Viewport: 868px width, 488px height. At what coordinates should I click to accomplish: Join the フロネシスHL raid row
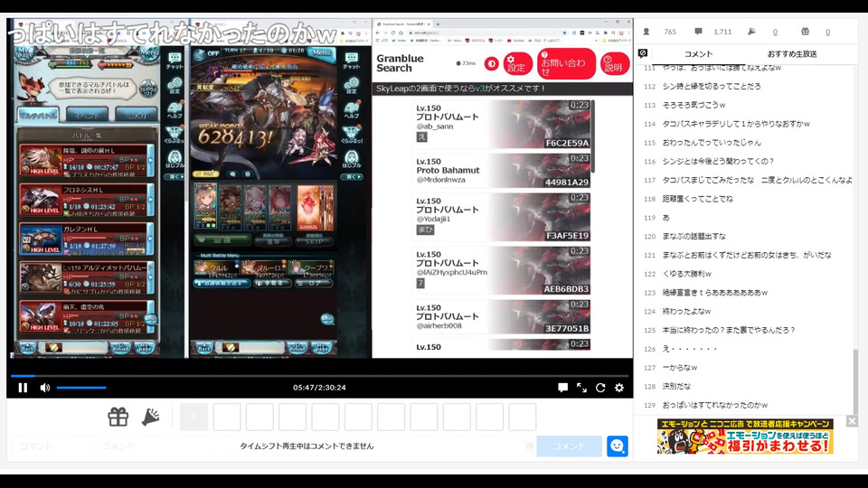tap(87, 201)
